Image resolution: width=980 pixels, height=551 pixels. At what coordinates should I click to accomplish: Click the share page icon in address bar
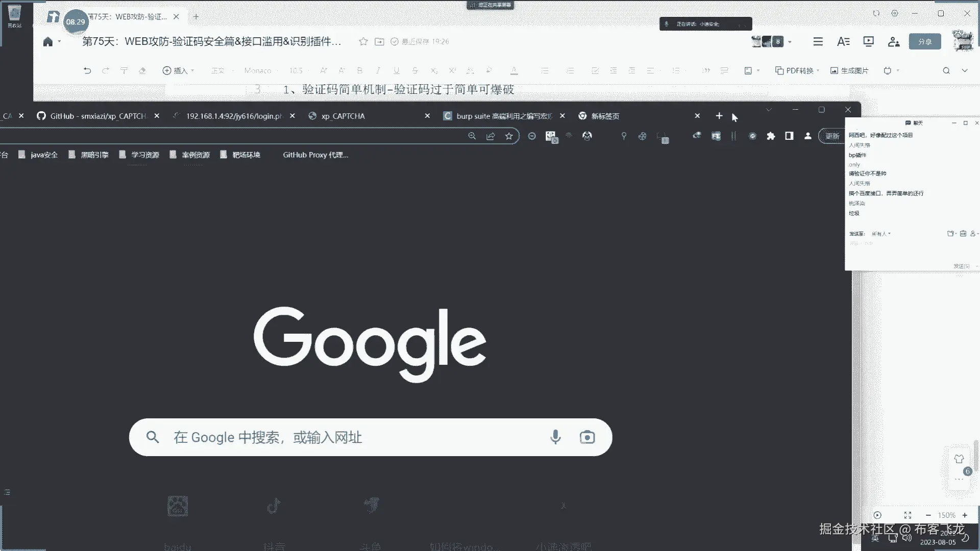click(x=491, y=136)
